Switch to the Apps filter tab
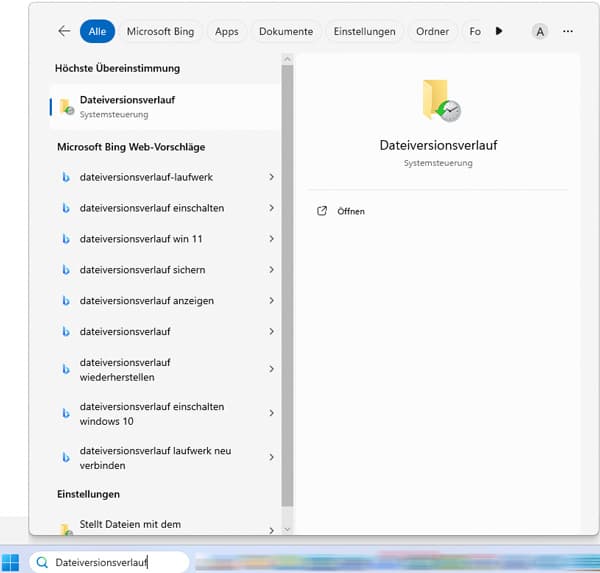600x573 pixels. click(227, 31)
